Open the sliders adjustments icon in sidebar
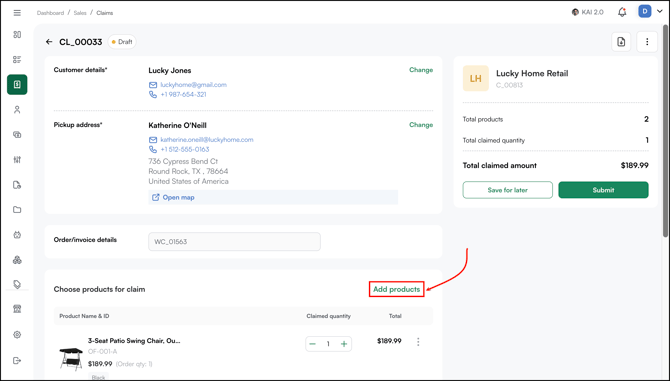The height and width of the screenshot is (381, 670). click(x=17, y=160)
